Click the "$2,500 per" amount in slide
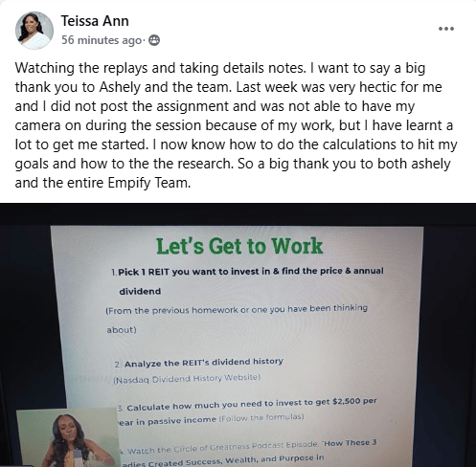 pyautogui.click(x=354, y=401)
